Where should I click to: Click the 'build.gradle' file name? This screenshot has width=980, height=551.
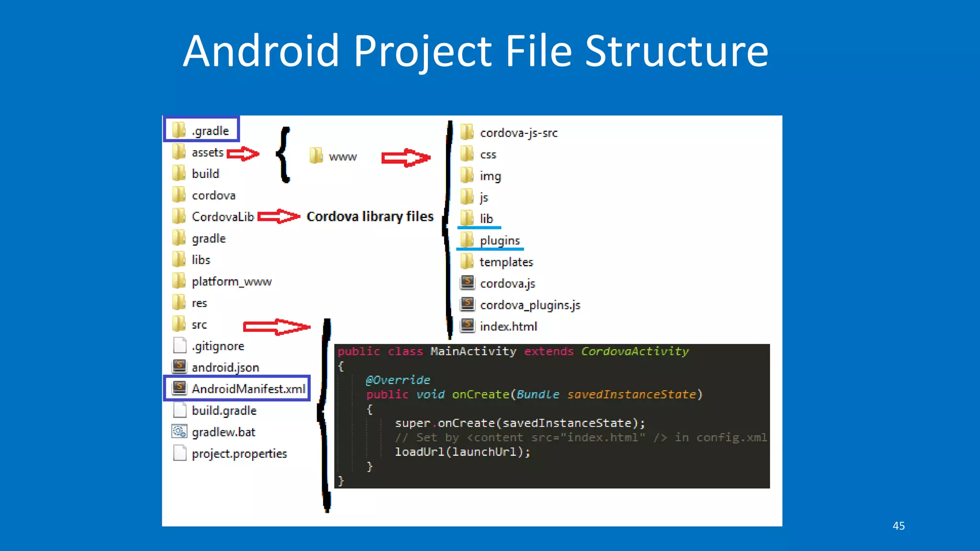point(224,411)
